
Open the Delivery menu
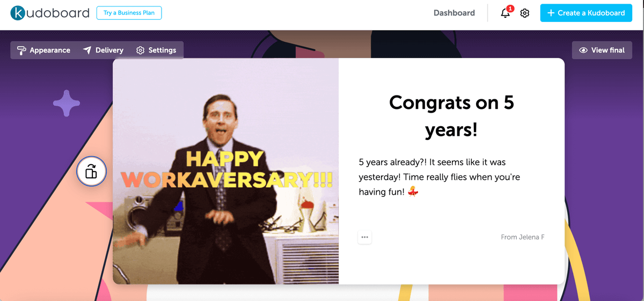click(x=104, y=50)
